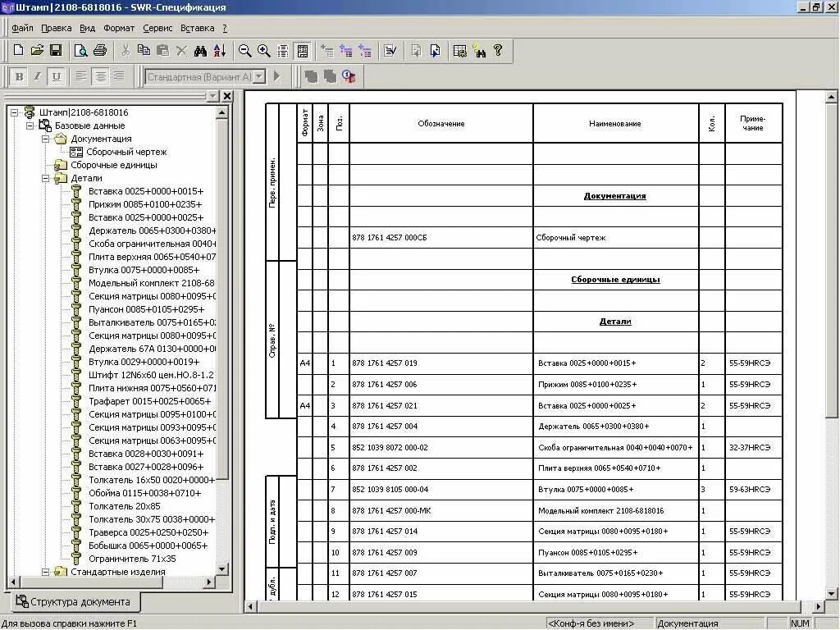Click the Open folder toolbar icon

tap(37, 51)
